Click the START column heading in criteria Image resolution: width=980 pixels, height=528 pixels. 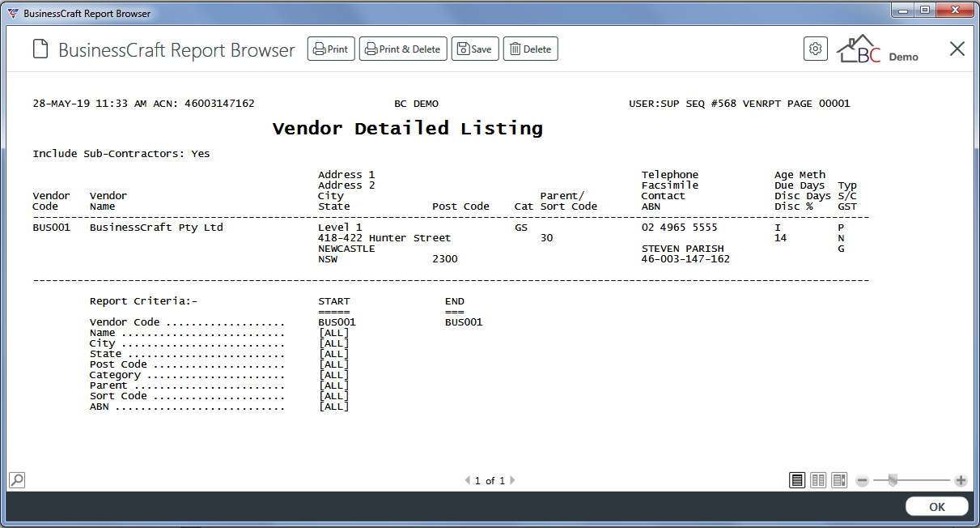[334, 301]
